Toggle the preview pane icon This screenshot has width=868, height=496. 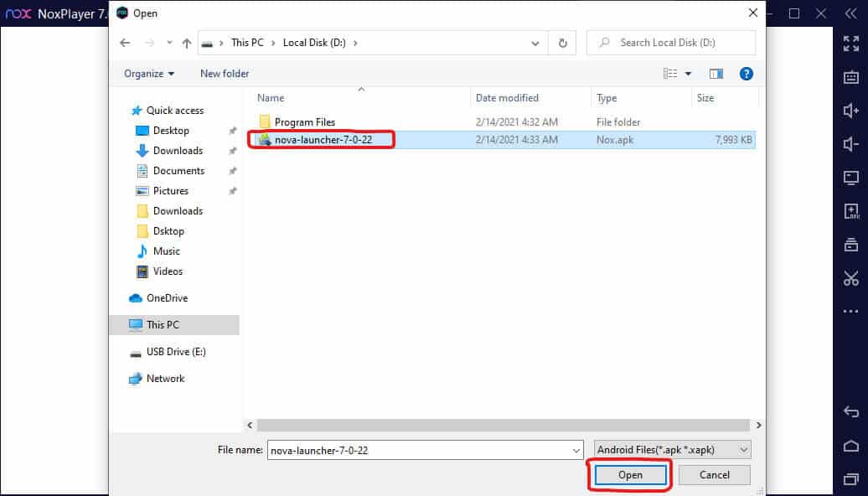click(x=716, y=74)
